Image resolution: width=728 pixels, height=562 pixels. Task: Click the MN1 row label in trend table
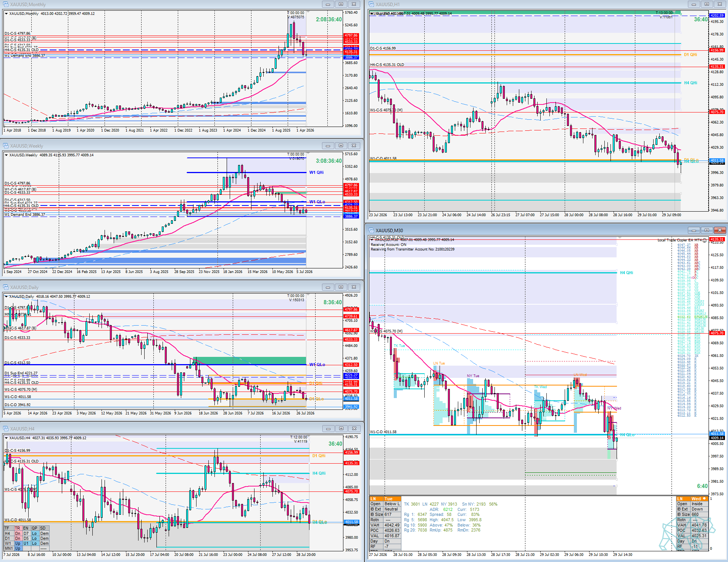9,549
